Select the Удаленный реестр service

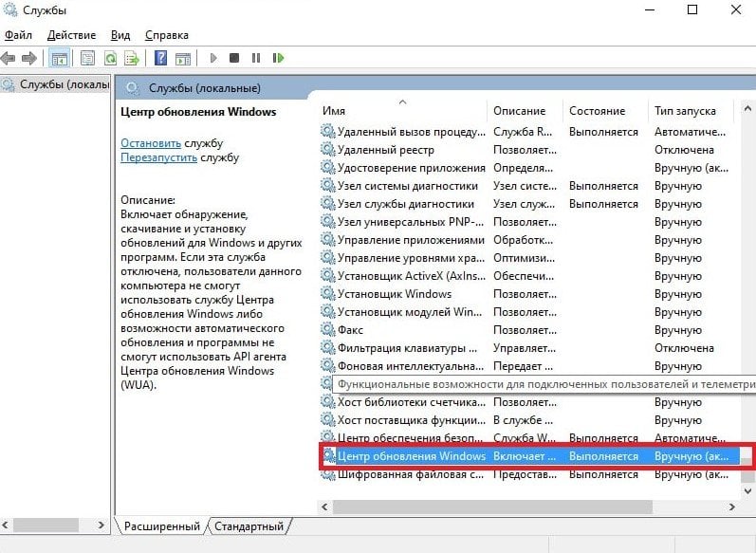(528, 150)
